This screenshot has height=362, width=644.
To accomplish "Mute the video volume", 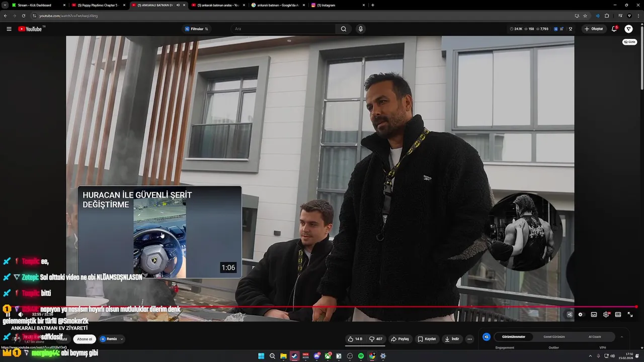I will [x=21, y=315].
